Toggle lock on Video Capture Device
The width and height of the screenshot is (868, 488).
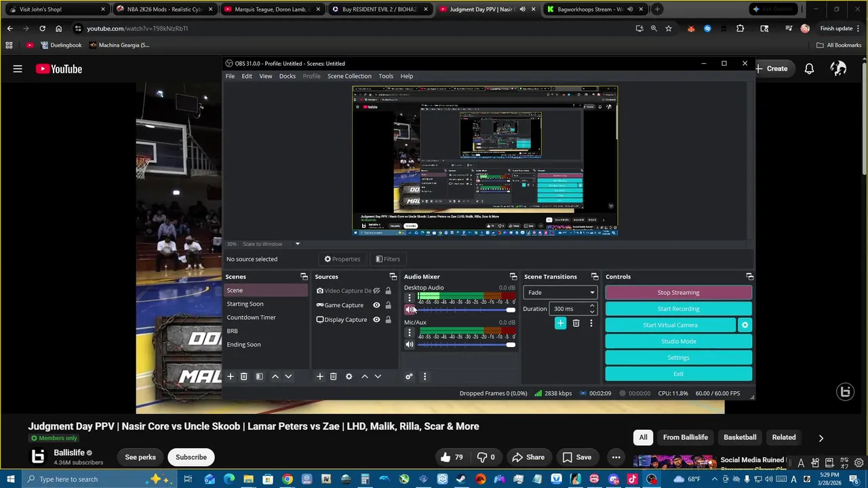pyautogui.click(x=388, y=291)
